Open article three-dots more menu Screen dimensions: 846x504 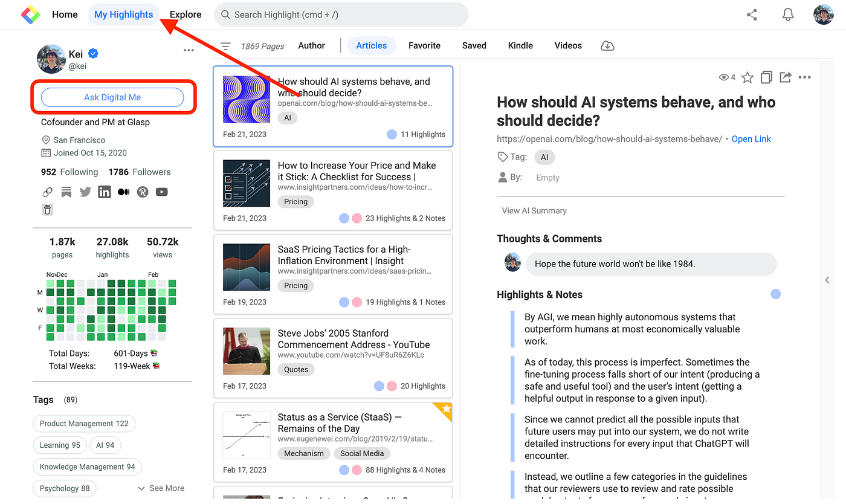click(804, 77)
